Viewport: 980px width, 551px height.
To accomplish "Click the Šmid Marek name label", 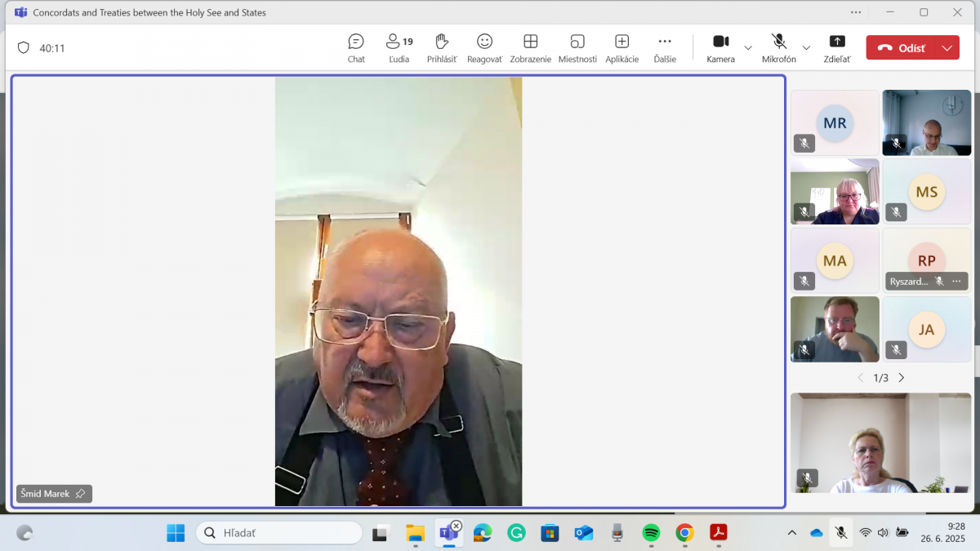I will tap(45, 494).
